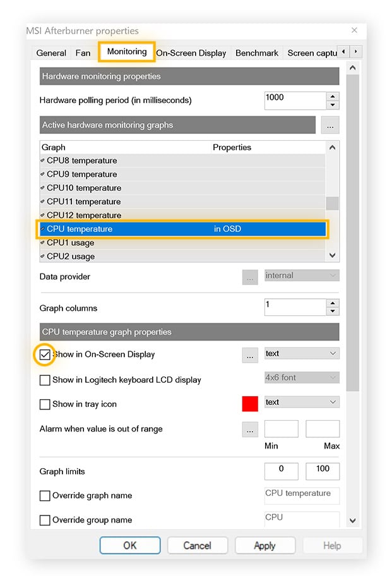Click the down arrow on the graph list scrollbar
Image resolution: width=392 pixels, height=585 pixels.
[332, 255]
